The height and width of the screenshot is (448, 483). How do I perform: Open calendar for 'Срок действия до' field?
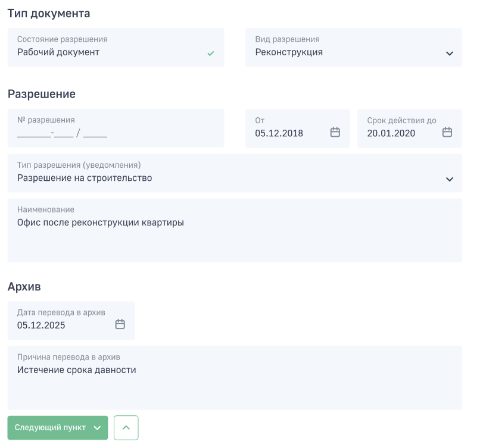(447, 132)
